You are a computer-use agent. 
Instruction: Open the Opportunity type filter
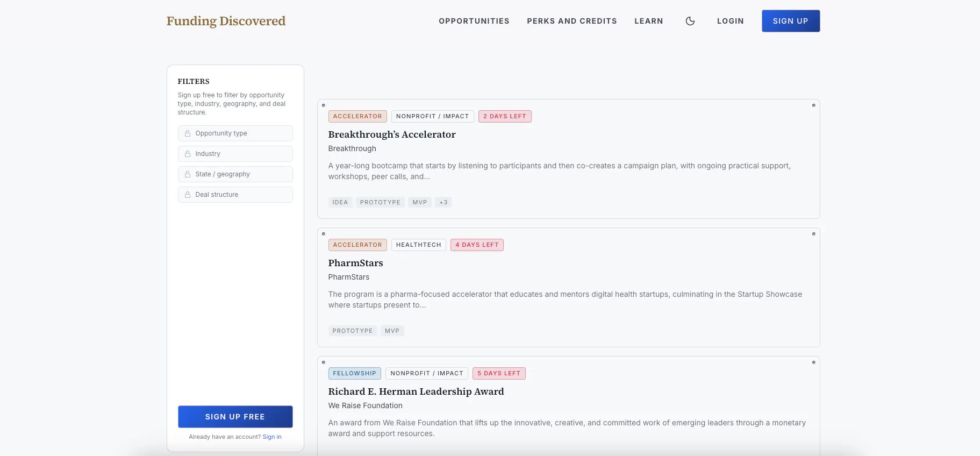pos(235,133)
